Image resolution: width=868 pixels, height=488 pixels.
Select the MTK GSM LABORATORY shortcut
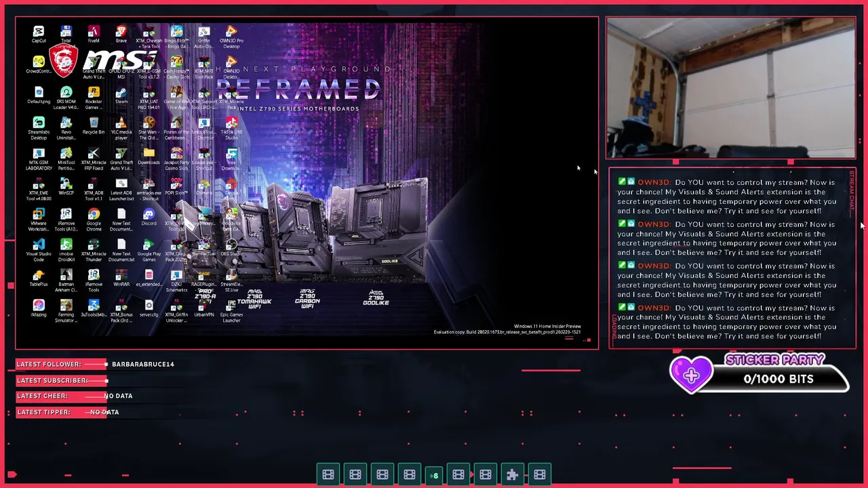[x=39, y=159]
